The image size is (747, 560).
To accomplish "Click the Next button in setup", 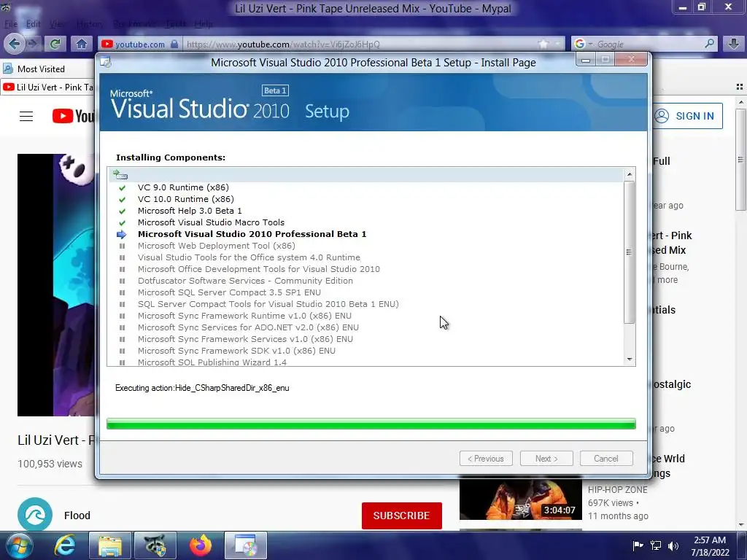I will pos(546,459).
